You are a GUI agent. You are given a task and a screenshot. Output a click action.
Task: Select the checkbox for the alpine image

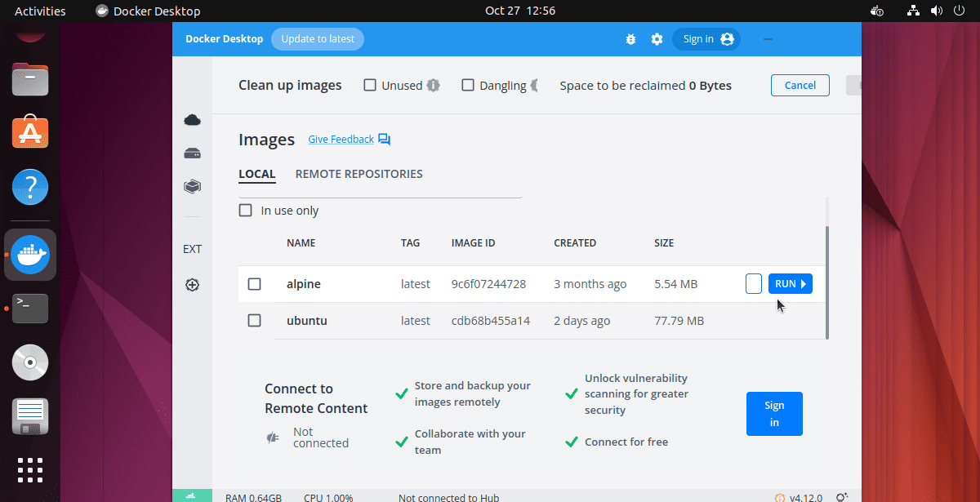click(254, 283)
